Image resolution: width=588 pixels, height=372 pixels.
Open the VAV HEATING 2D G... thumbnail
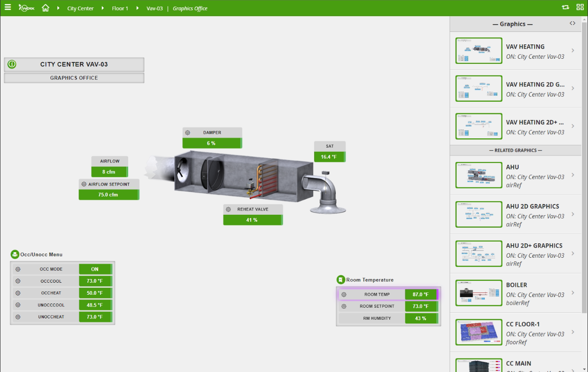pyautogui.click(x=479, y=88)
